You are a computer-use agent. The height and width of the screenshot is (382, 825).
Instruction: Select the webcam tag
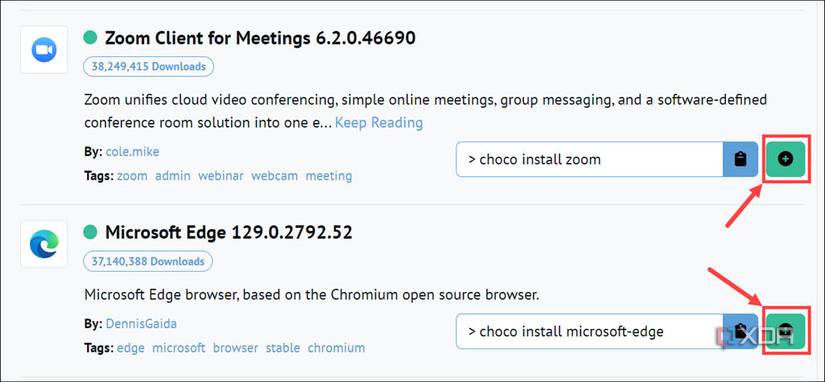click(x=275, y=176)
